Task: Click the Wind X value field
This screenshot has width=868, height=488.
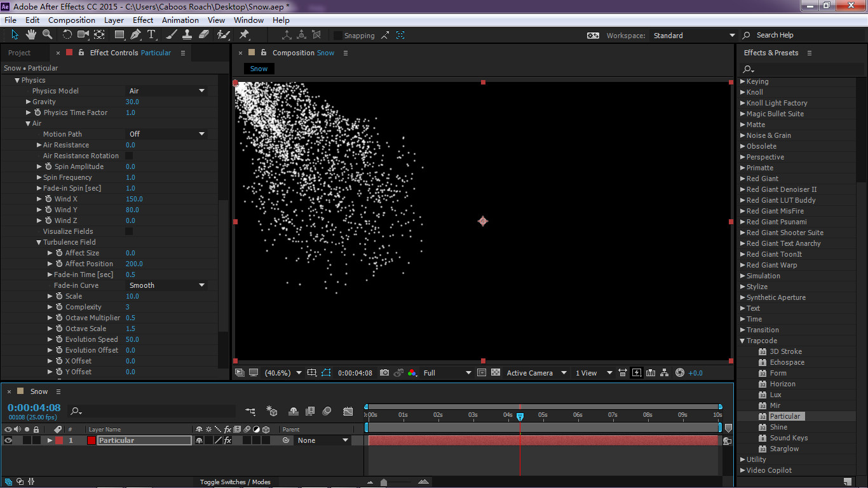Action: [x=134, y=199]
